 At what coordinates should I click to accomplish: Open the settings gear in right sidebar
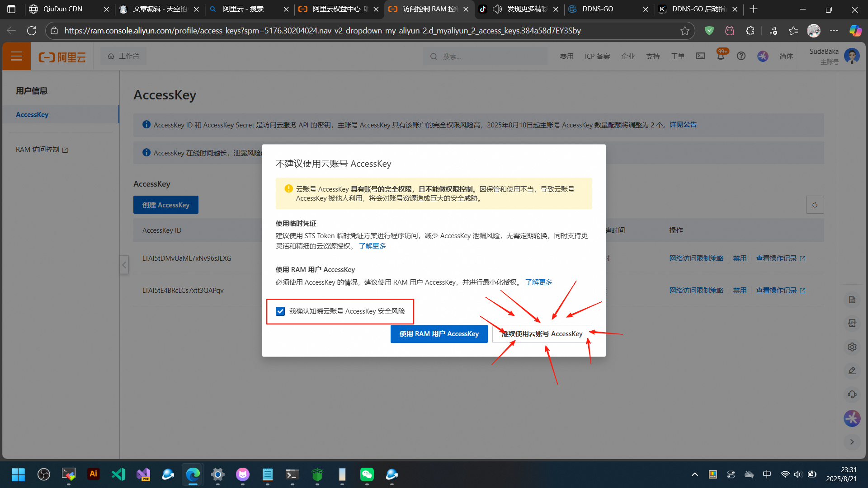[852, 347]
